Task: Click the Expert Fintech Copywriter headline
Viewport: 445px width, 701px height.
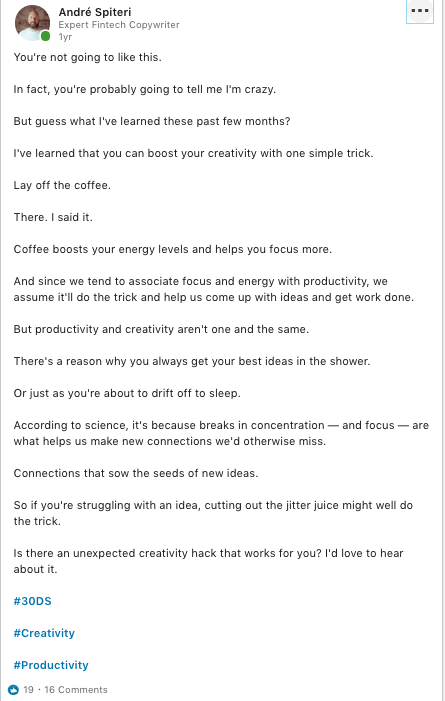Action: pyautogui.click(x=119, y=25)
